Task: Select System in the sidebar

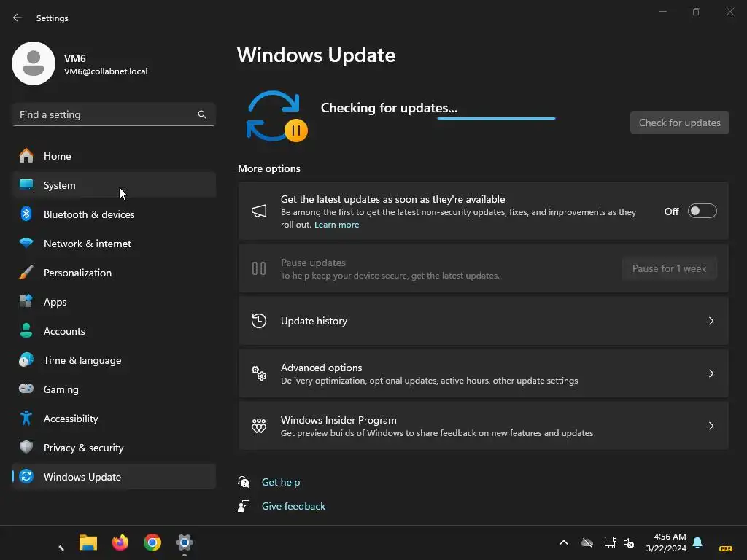Action: [114, 184]
